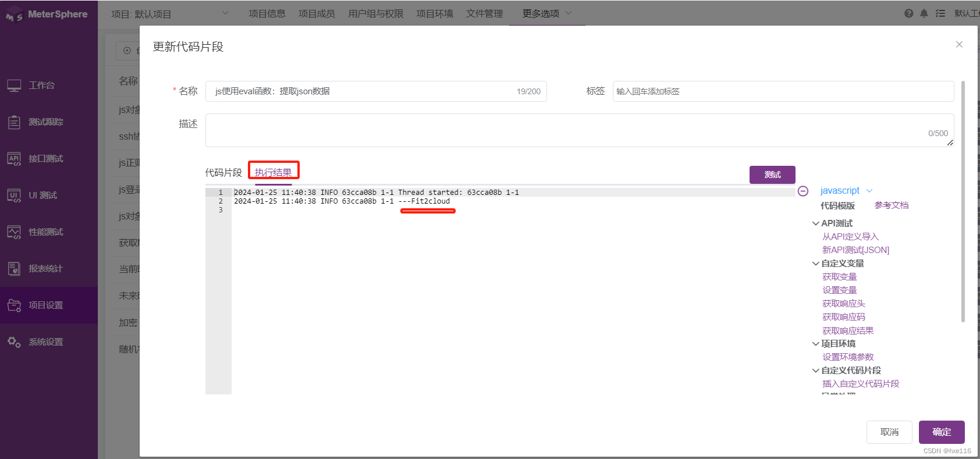Click the MeterSphere logo
The height and width of the screenshot is (459, 980).
click(x=47, y=15)
